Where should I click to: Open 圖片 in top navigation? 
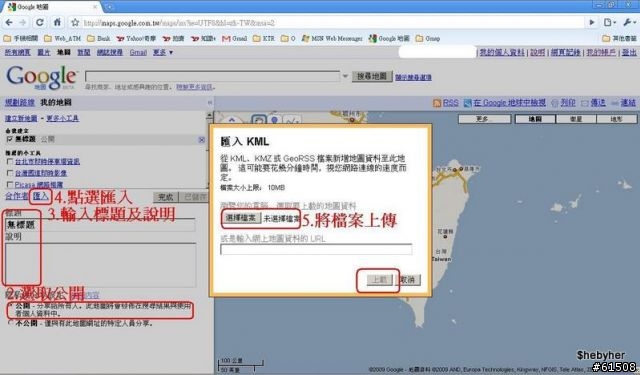44,52
